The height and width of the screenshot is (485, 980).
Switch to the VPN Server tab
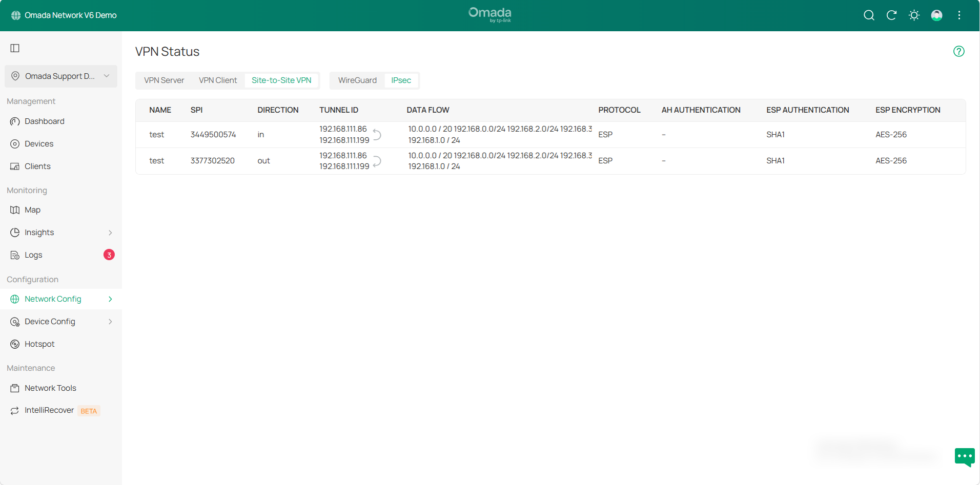point(164,80)
